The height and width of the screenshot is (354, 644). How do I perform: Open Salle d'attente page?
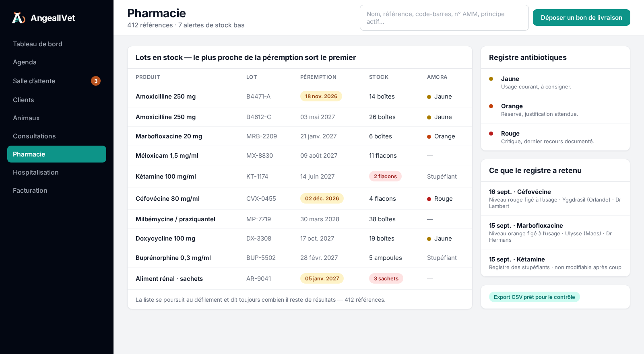(57, 81)
